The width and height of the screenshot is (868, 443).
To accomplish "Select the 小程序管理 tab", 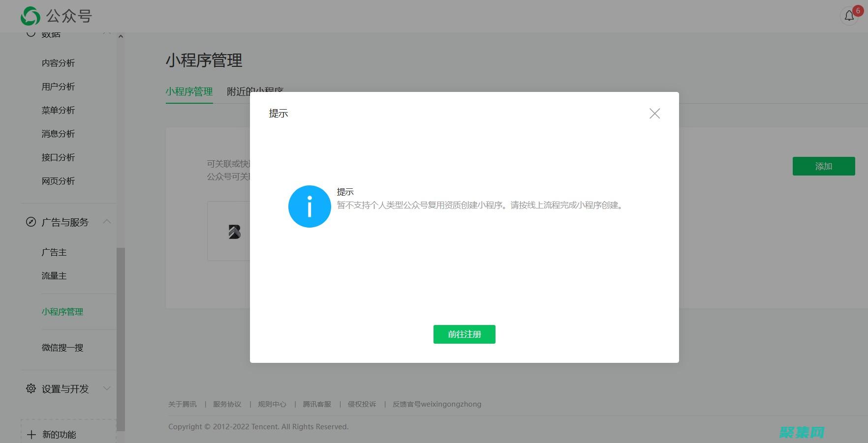I will 189,91.
